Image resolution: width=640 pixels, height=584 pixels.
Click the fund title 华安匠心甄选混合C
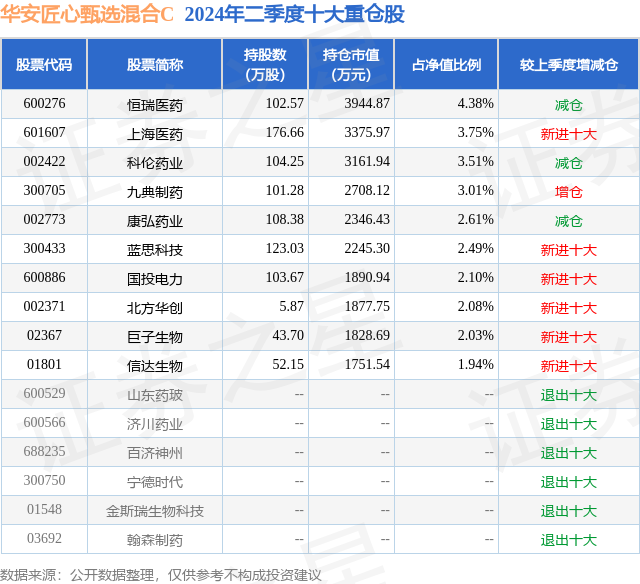point(87,14)
